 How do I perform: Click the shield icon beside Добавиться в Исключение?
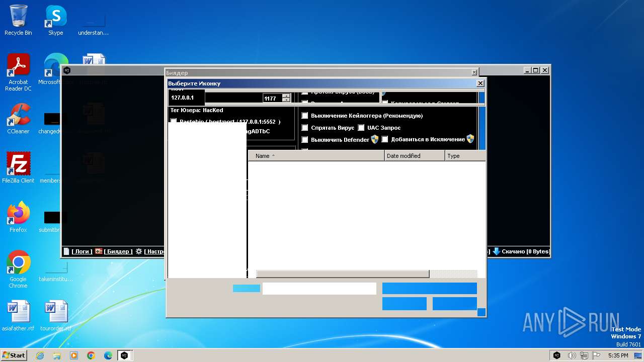[470, 139]
